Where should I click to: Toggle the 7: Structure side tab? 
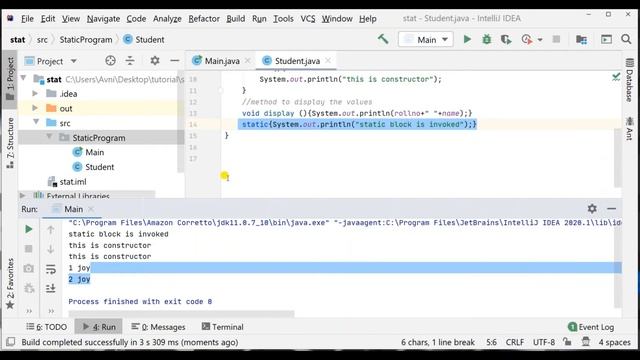pos(10,143)
